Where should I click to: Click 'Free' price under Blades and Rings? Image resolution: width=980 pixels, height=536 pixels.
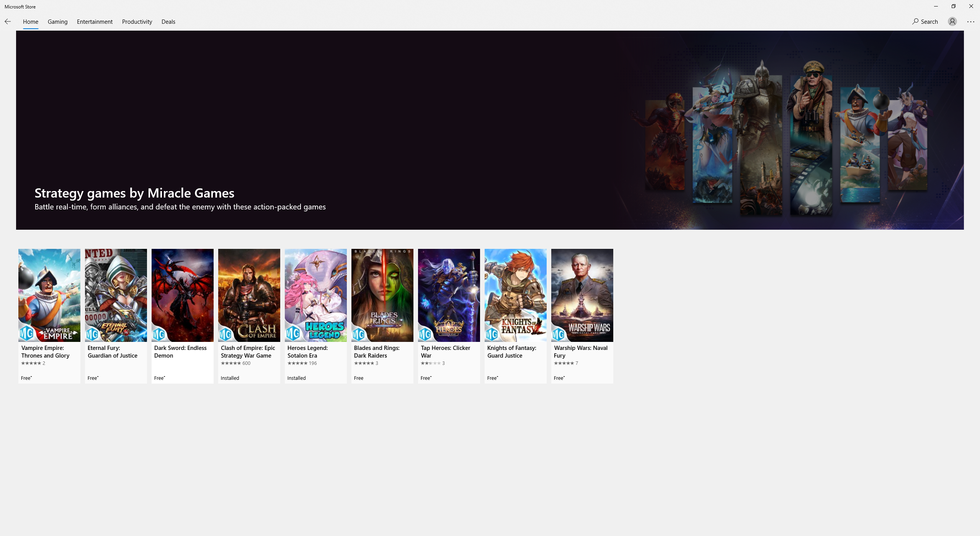point(359,378)
